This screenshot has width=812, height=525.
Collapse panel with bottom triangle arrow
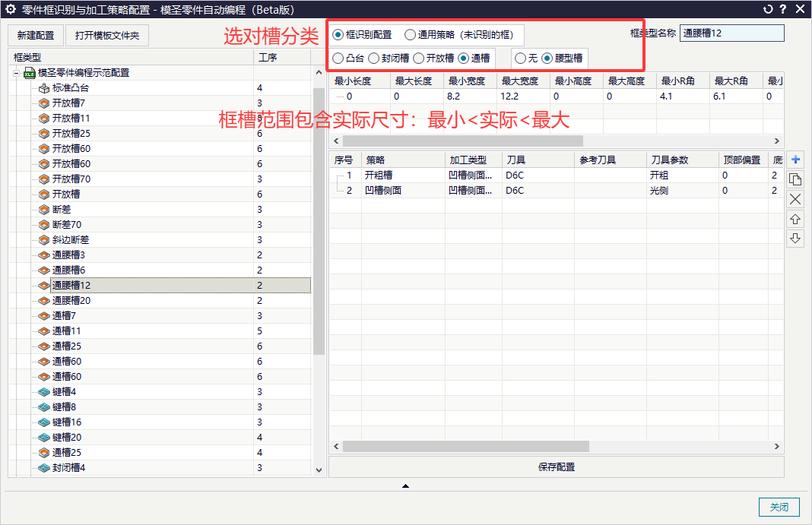pyautogui.click(x=405, y=485)
